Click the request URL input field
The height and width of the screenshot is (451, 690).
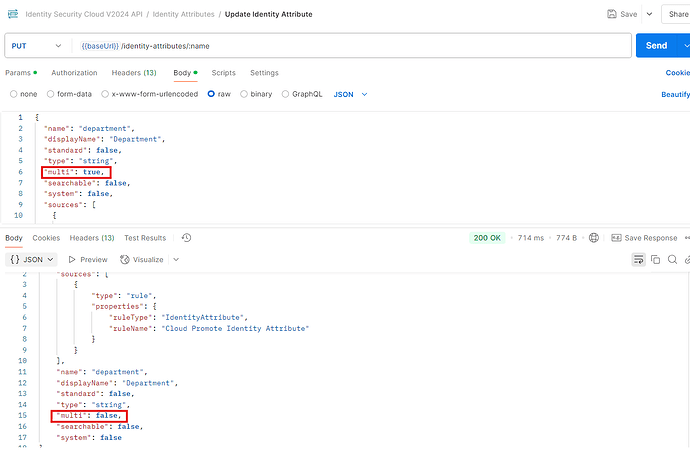350,46
